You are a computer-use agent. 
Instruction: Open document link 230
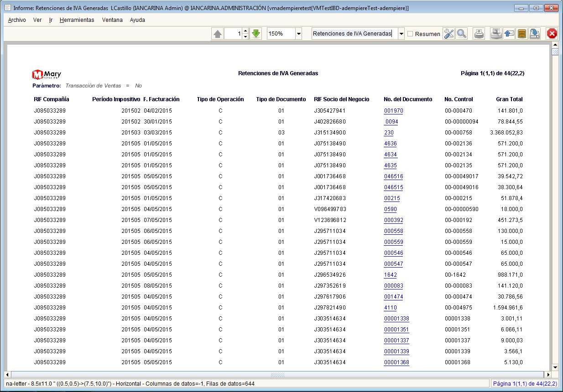pyautogui.click(x=389, y=133)
